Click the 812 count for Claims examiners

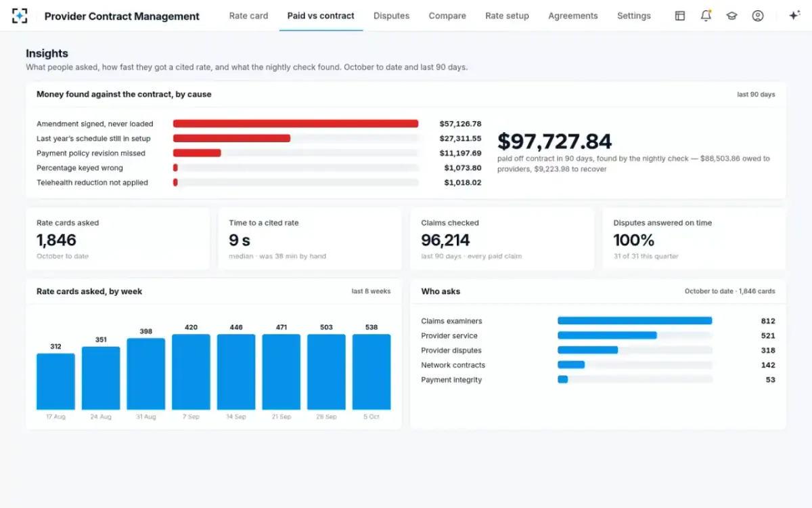click(x=768, y=321)
